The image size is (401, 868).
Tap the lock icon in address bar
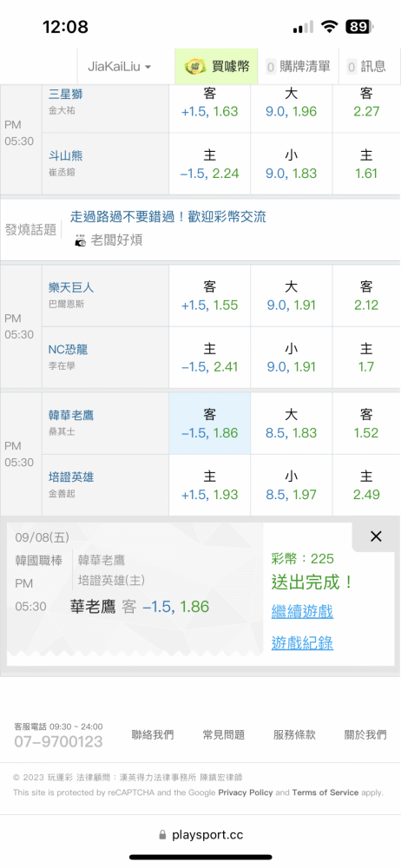(162, 834)
